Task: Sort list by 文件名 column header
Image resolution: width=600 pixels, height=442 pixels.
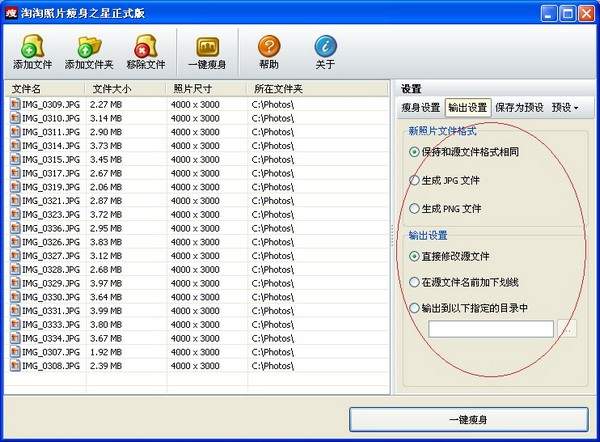Action: click(46, 89)
